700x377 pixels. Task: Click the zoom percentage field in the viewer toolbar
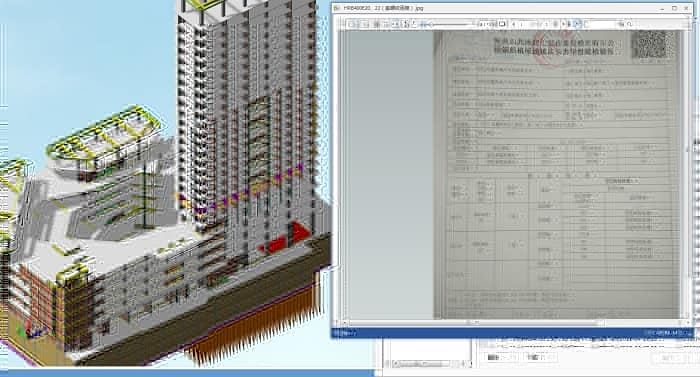click(x=488, y=24)
